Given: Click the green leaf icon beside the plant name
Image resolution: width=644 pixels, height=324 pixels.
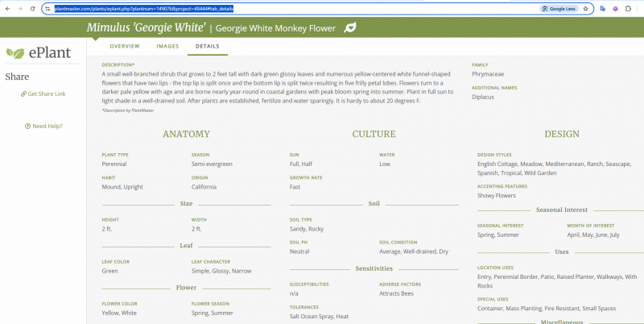Looking at the screenshot, I should tap(350, 28).
